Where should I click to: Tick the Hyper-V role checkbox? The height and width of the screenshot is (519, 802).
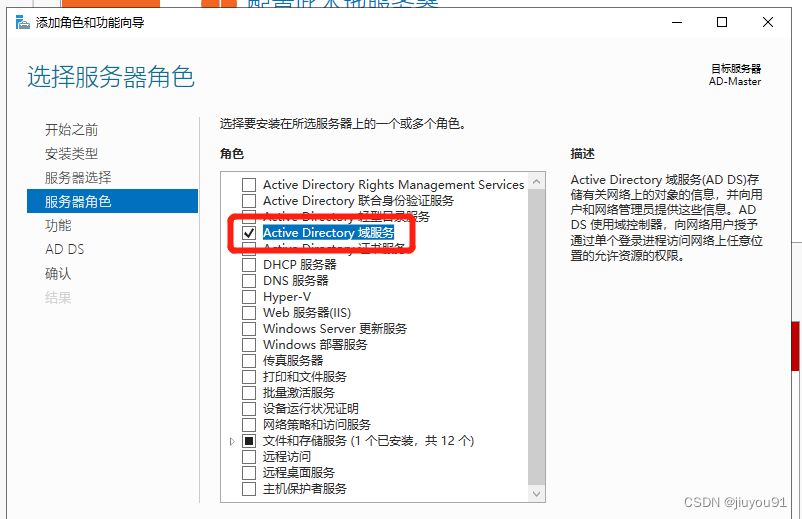click(x=249, y=297)
